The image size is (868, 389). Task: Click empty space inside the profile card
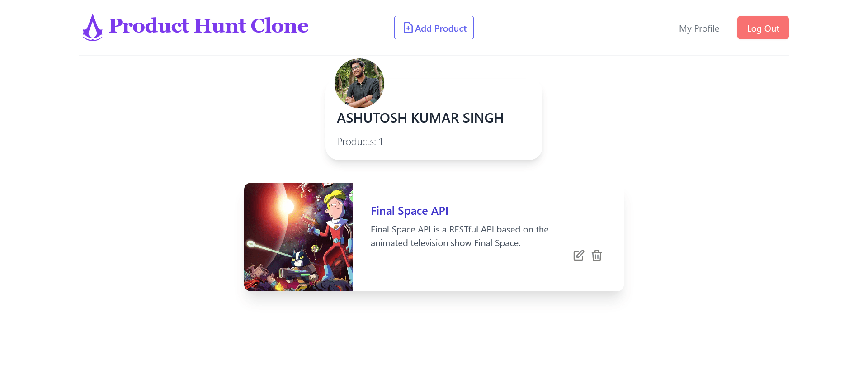pos(475,140)
